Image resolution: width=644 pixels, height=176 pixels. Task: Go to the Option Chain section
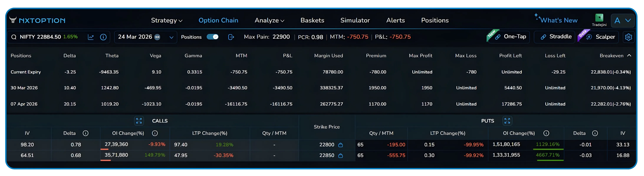[x=218, y=20]
